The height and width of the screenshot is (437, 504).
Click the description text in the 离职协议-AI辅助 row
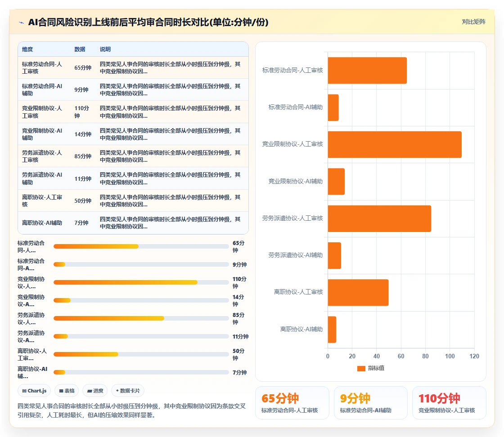[170, 223]
